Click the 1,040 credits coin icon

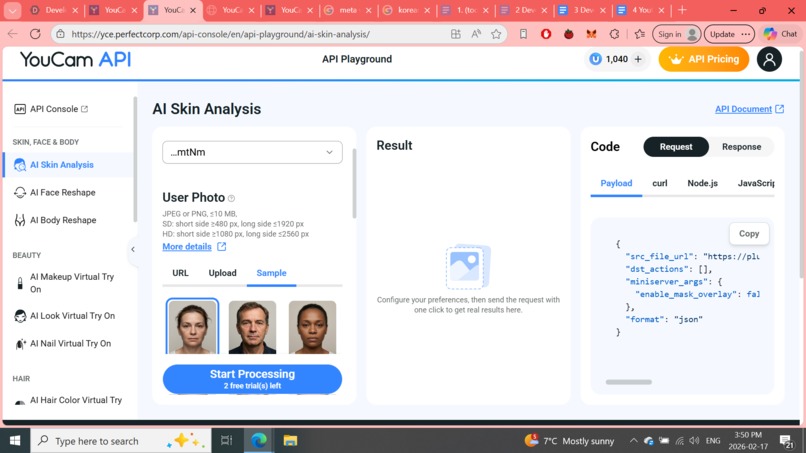click(x=595, y=59)
